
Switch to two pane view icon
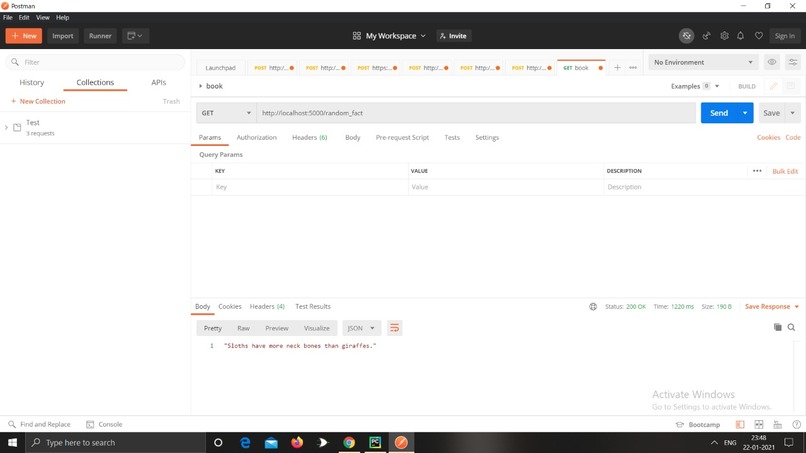759,425
